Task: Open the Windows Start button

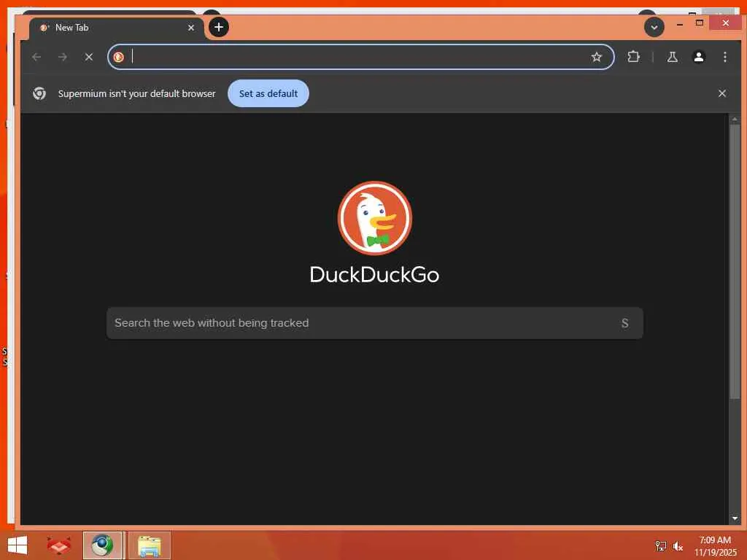Action: [18, 545]
